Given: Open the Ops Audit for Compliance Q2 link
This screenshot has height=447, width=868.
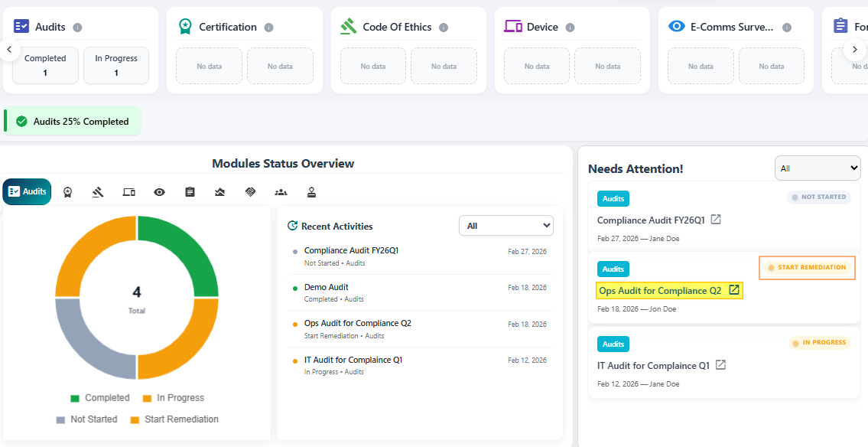Looking at the screenshot, I should [x=662, y=290].
